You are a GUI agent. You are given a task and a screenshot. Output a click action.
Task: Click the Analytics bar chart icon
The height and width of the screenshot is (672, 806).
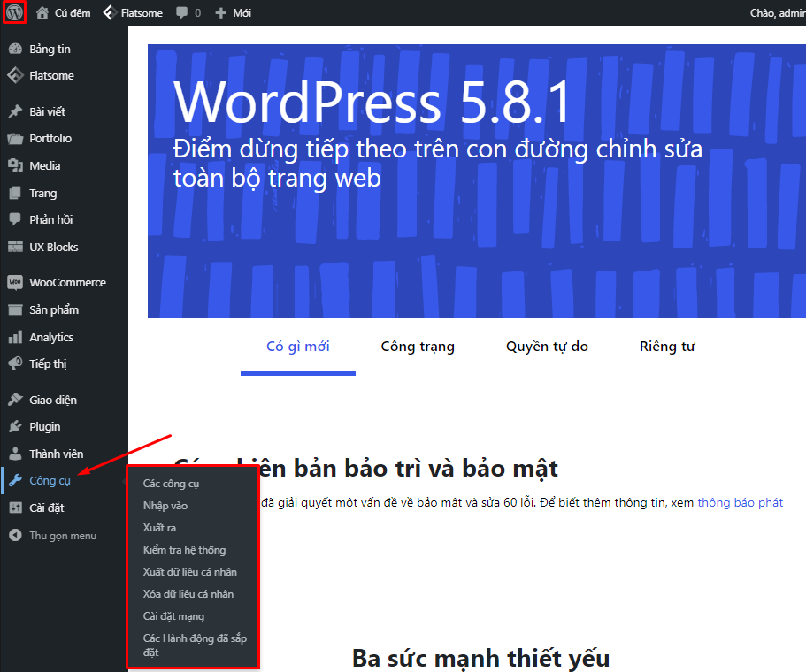15,337
